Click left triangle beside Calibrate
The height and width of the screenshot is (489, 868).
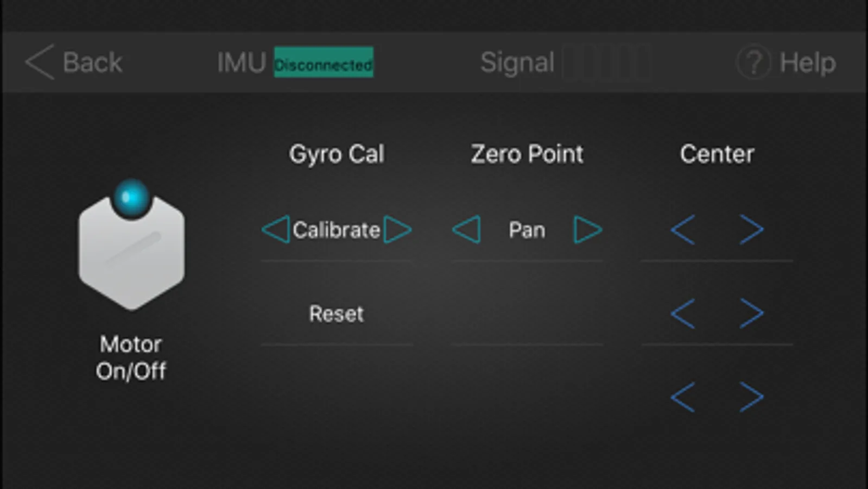[x=276, y=229]
